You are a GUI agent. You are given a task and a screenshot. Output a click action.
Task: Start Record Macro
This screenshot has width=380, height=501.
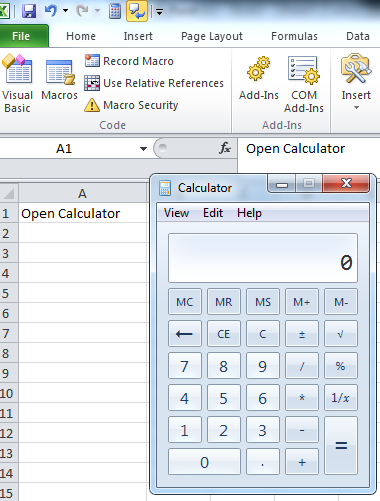[x=129, y=61]
